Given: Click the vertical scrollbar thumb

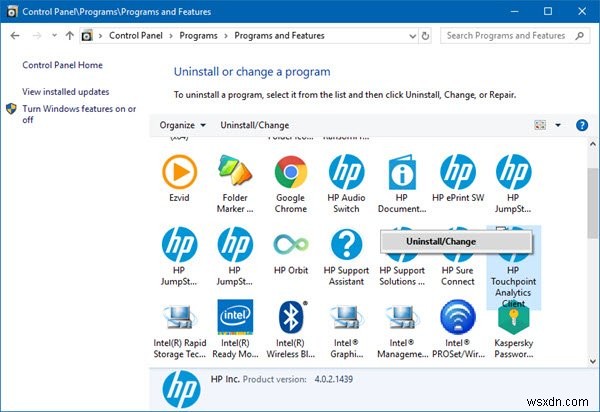Looking at the screenshot, I should tap(592, 204).
